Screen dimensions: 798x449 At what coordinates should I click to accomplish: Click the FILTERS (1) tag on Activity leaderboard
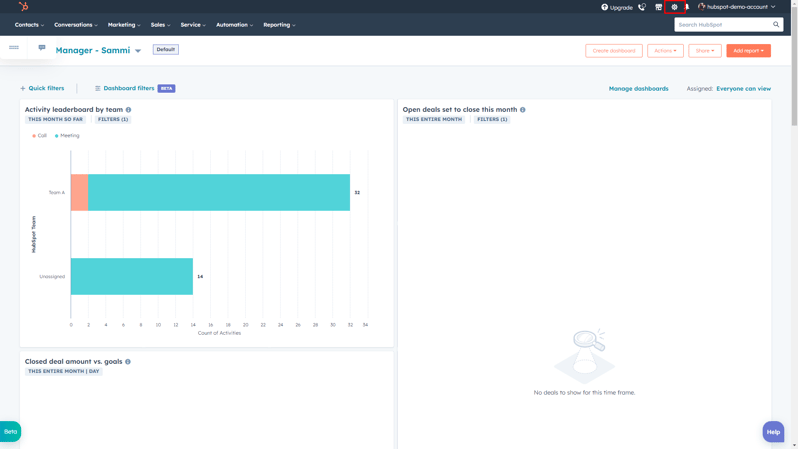[113, 119]
